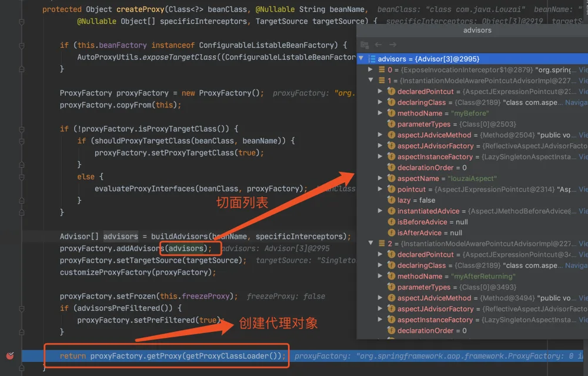588x376 pixels.
Task: Click field icon of instantiatedAdvice row
Action: coord(391,211)
